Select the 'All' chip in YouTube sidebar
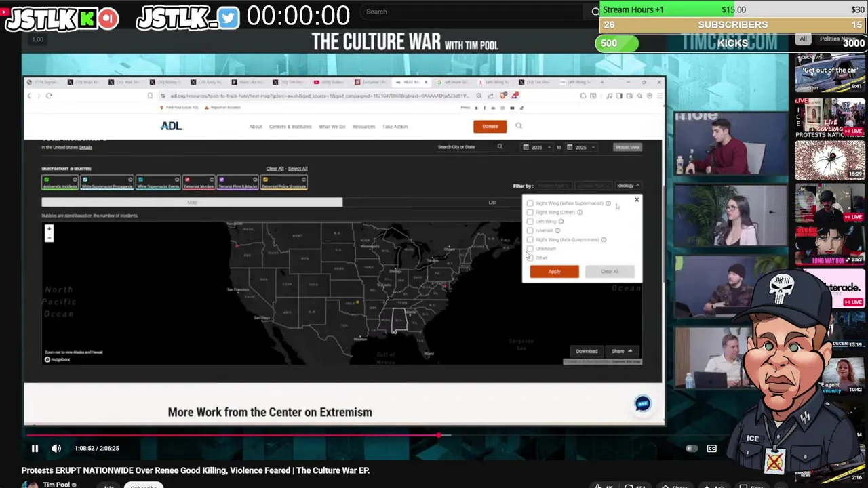 pyautogui.click(x=803, y=39)
